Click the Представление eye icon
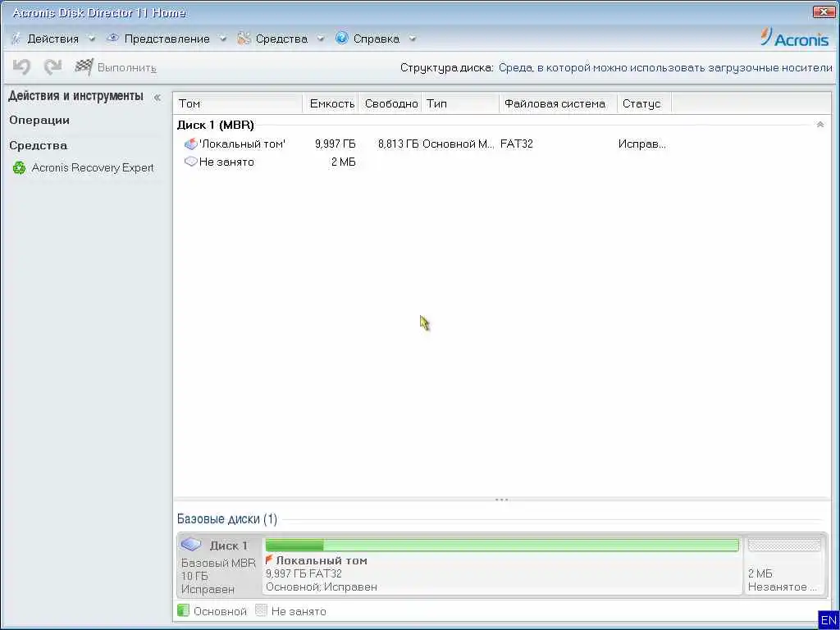Image resolution: width=840 pixels, height=630 pixels. (x=112, y=38)
